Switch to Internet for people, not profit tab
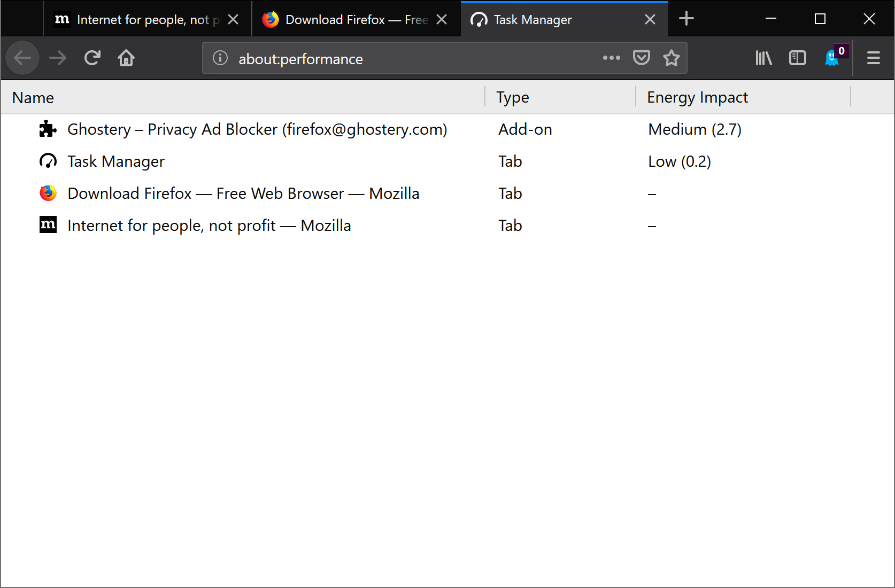Image resolution: width=895 pixels, height=588 pixels. coord(148,19)
